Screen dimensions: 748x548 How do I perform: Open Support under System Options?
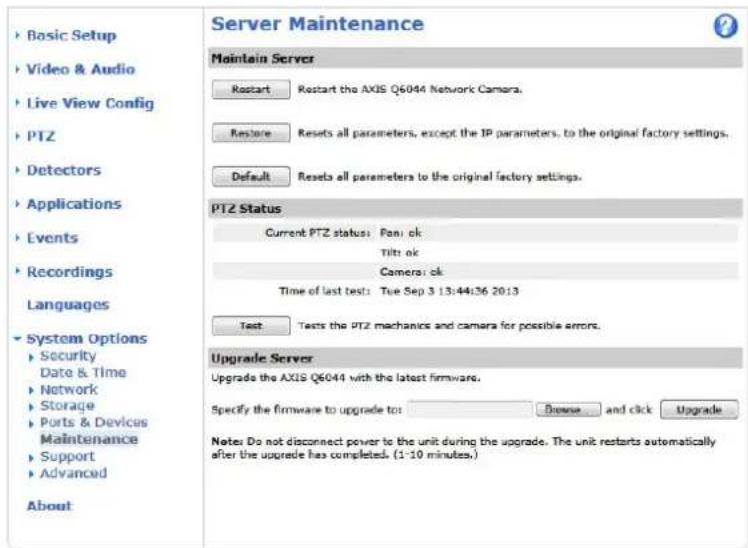coord(68,456)
